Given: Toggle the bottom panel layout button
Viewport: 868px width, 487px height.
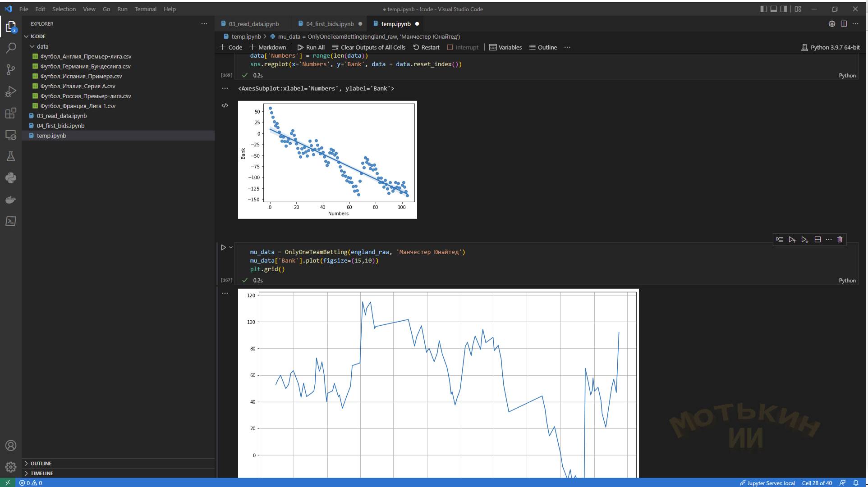Looking at the screenshot, I should click(774, 9).
